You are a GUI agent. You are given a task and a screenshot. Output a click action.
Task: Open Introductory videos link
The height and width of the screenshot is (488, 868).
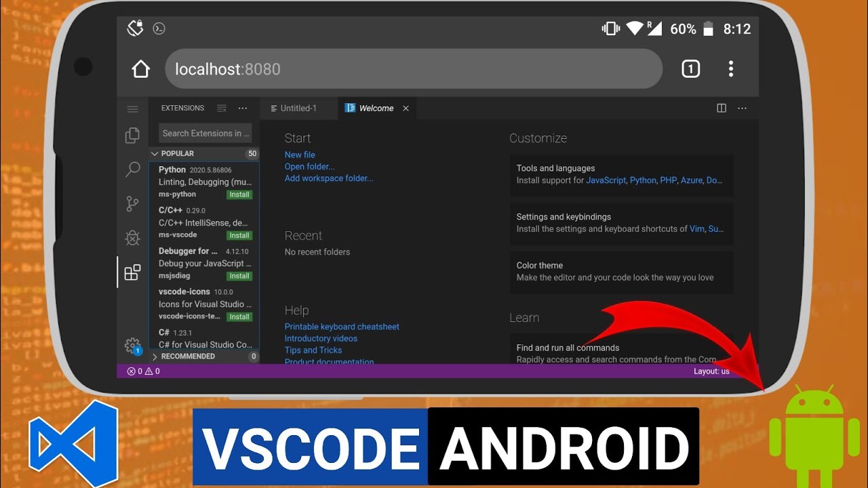[321, 338]
